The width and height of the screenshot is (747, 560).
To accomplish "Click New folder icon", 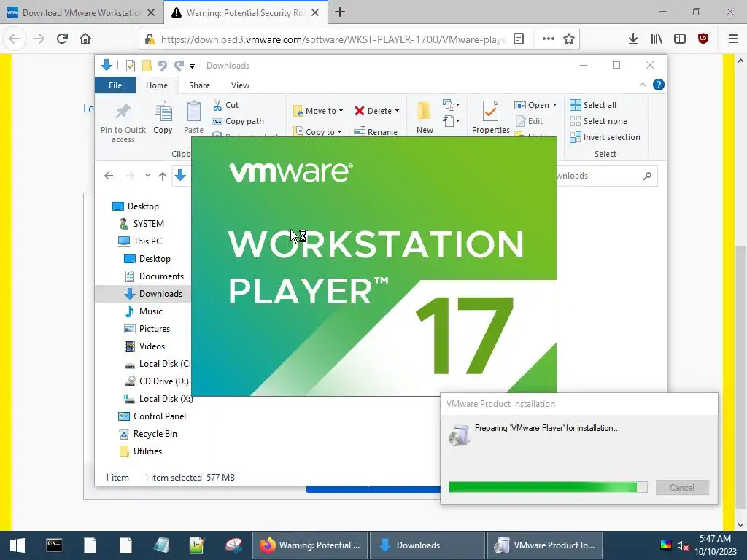I will coord(425,117).
